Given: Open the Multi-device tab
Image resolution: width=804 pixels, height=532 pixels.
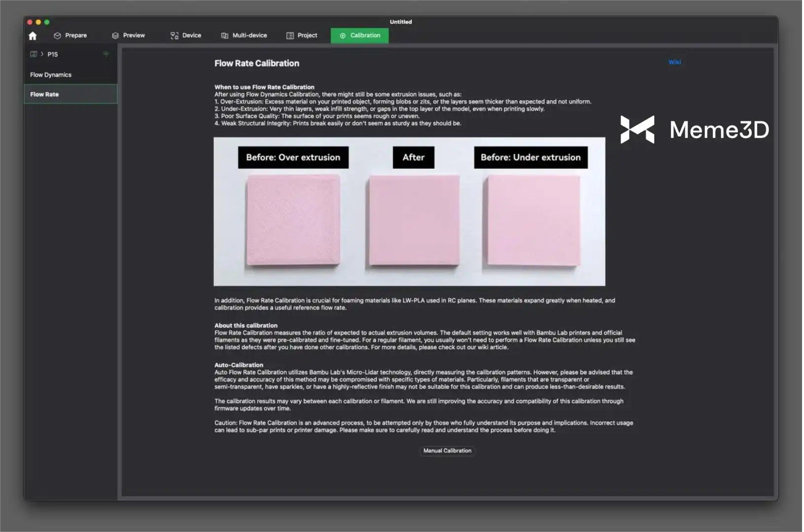Looking at the screenshot, I should click(x=244, y=35).
